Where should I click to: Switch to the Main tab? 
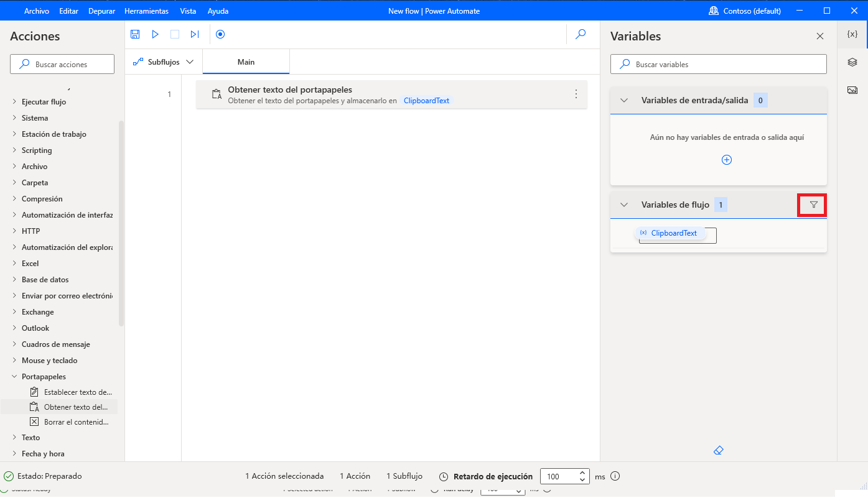[x=246, y=62]
